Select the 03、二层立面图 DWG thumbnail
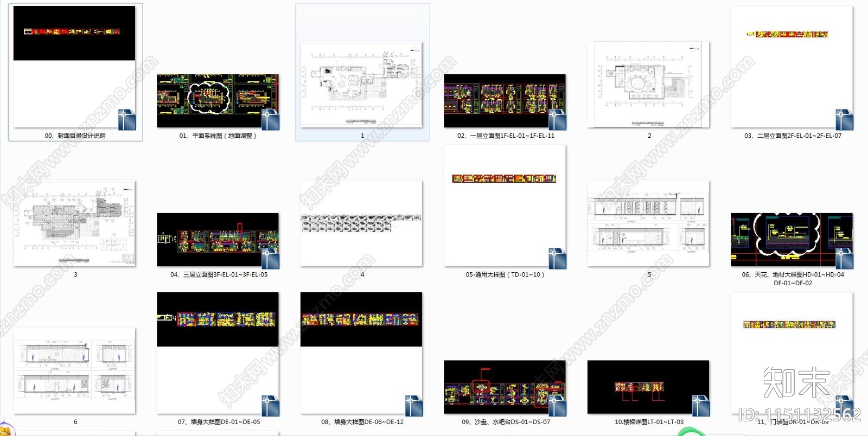 [x=792, y=67]
